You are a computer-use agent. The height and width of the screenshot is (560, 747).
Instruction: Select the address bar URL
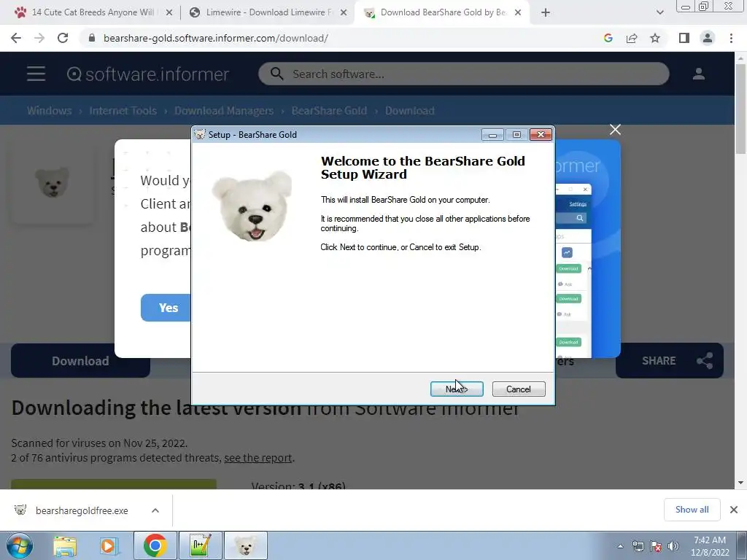click(215, 38)
